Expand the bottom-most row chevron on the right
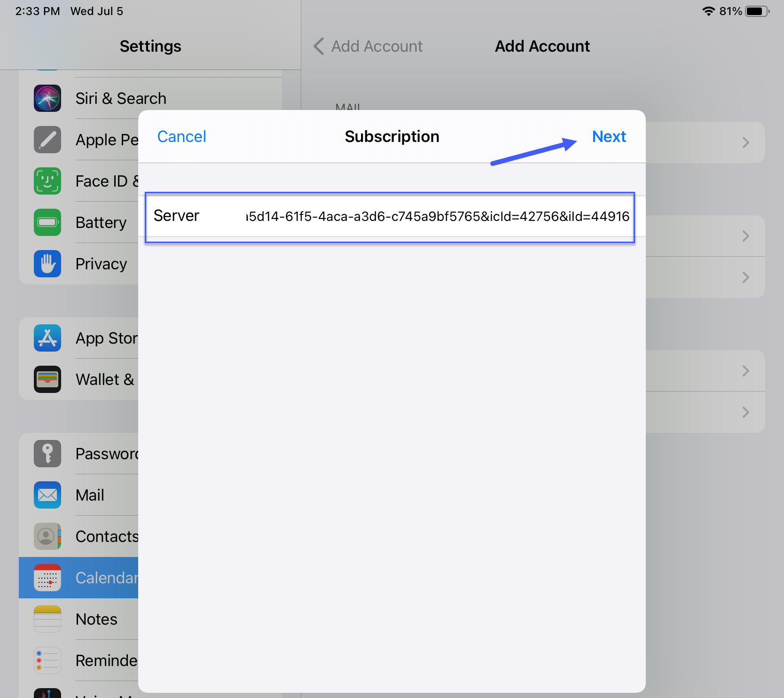 [x=745, y=412]
